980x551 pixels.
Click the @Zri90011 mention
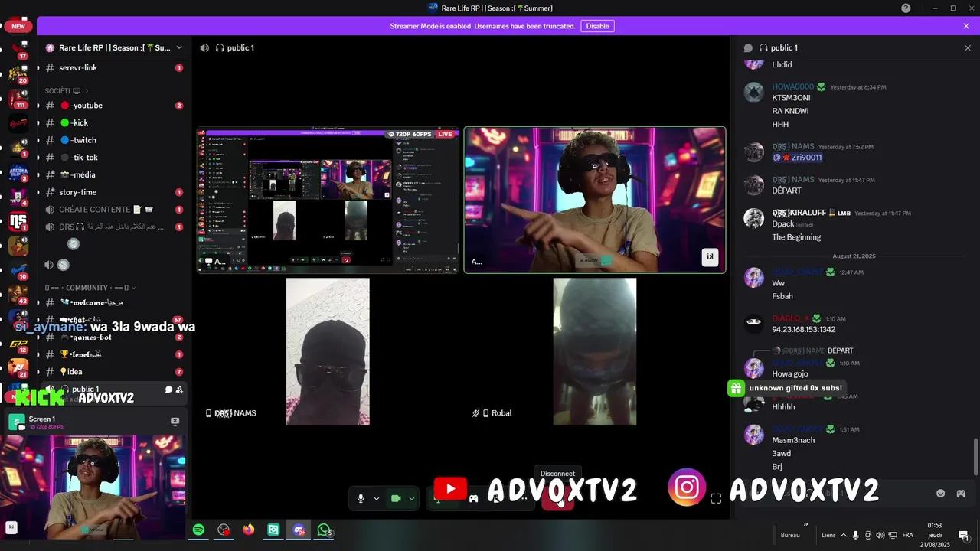797,158
